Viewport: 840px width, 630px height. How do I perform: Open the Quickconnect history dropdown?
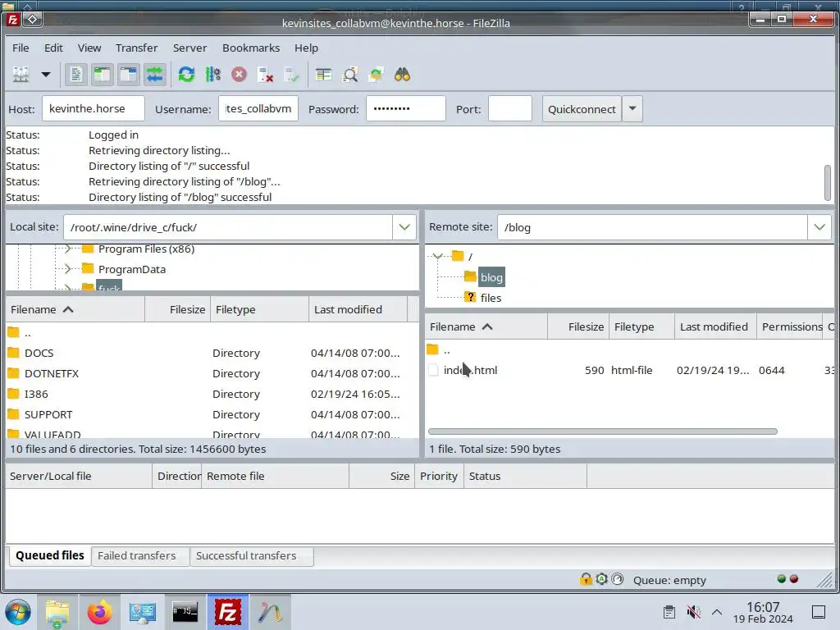[632, 109]
